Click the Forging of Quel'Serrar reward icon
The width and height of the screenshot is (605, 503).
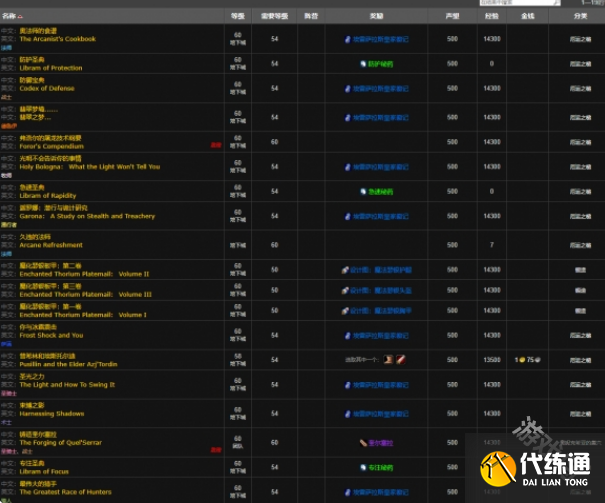(362, 442)
